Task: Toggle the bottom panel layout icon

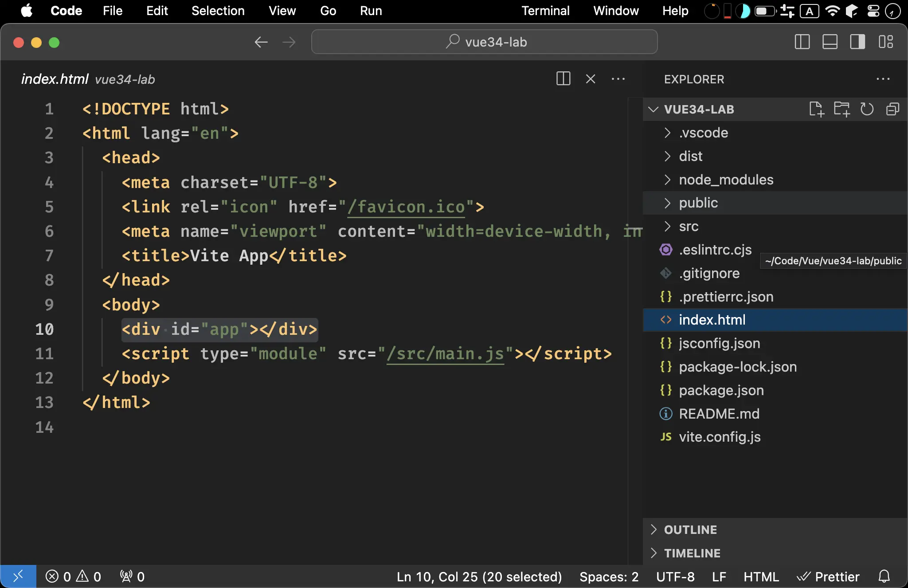Action: 830,42
